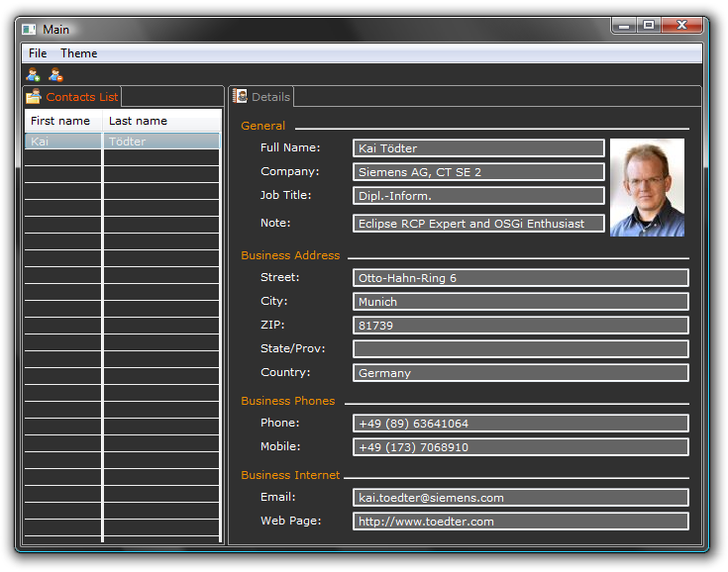The width and height of the screenshot is (728, 572).
Task: Sort by First name column header
Action: click(x=63, y=121)
